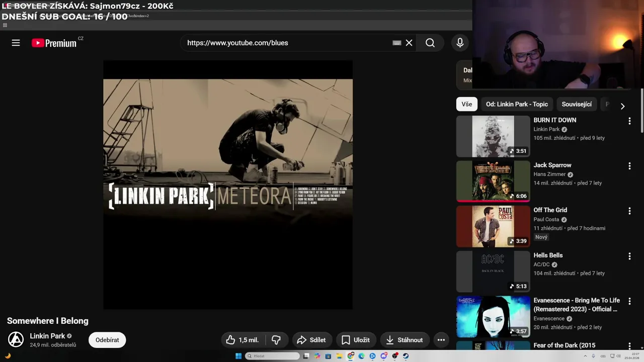This screenshot has height=362, width=644.
Task: Open the AC/DC channel name
Action: [x=541, y=264]
